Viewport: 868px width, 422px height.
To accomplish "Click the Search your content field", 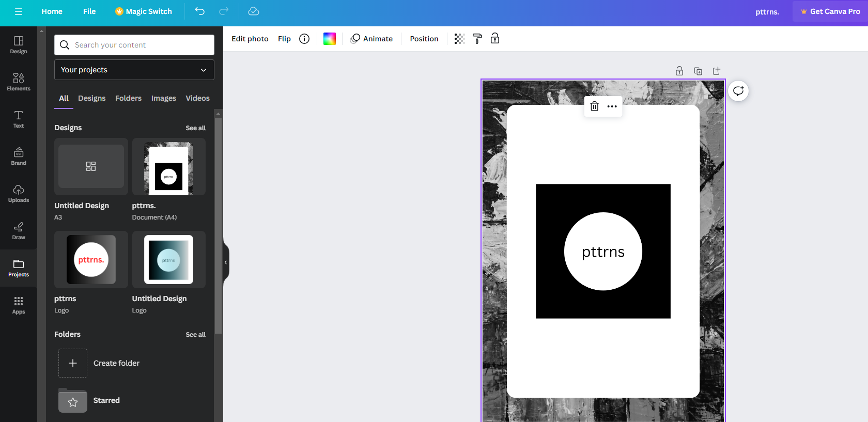I will (134, 45).
